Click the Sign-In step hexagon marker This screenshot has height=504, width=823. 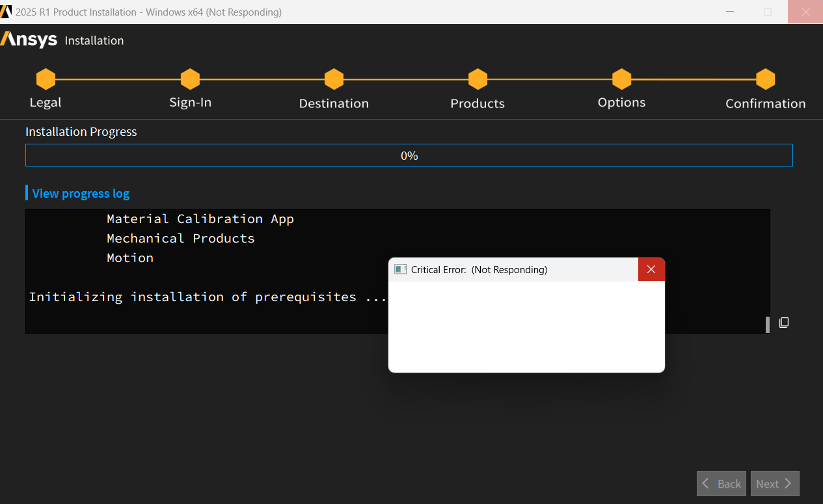(190, 79)
